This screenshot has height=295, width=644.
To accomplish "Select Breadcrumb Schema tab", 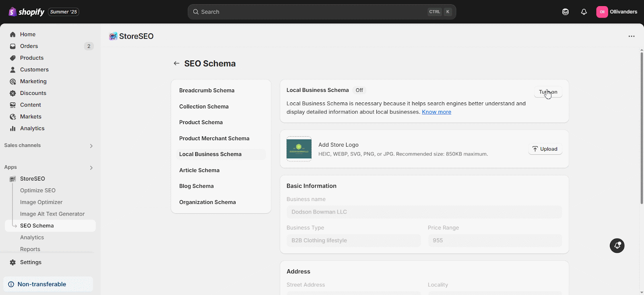I will point(221,90).
